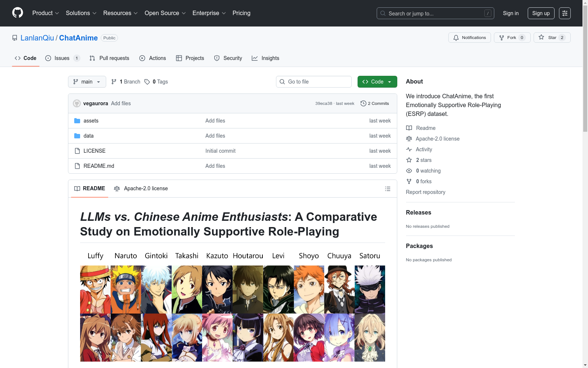View branches via the branch icon
This screenshot has height=368, width=588.
[x=114, y=82]
